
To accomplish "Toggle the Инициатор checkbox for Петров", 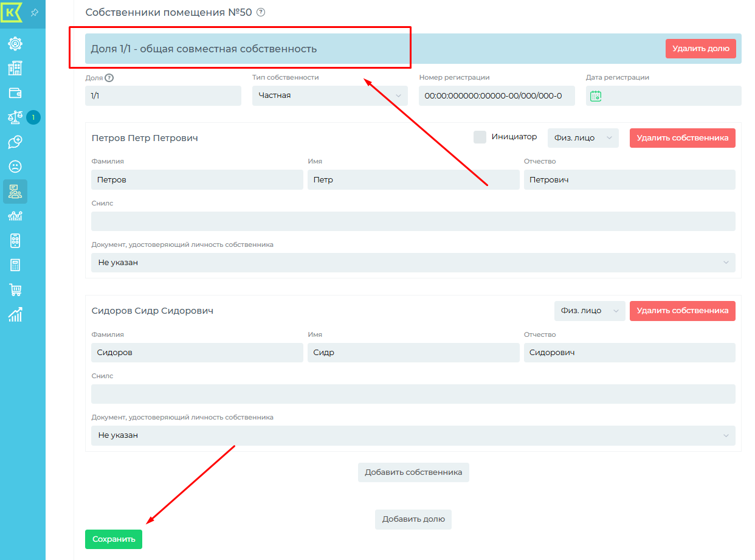I will pos(480,137).
